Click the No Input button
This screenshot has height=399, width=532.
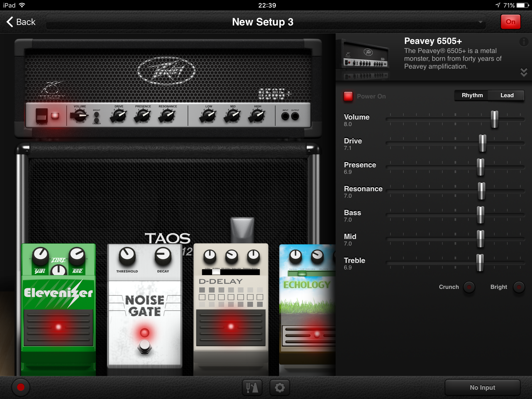(x=482, y=387)
